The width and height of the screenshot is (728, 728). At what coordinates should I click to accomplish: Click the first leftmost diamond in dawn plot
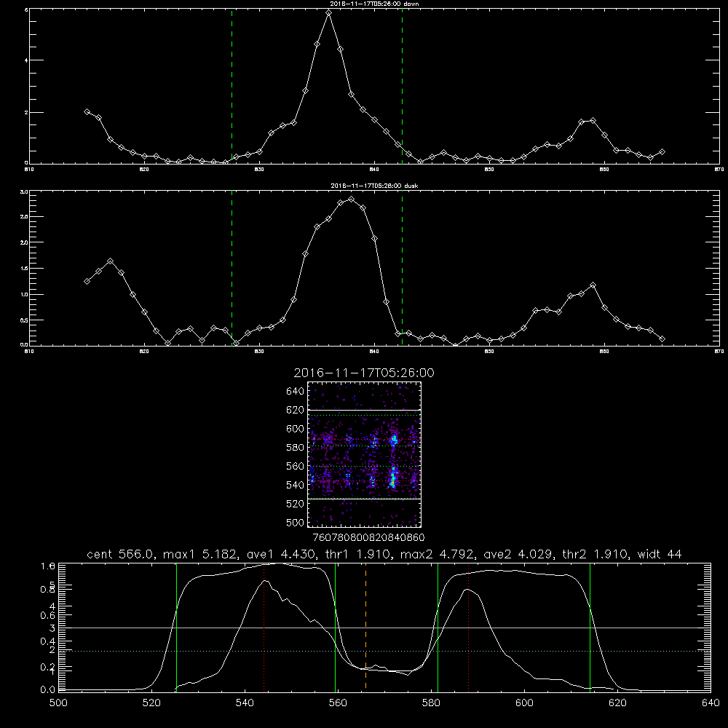click(x=87, y=111)
